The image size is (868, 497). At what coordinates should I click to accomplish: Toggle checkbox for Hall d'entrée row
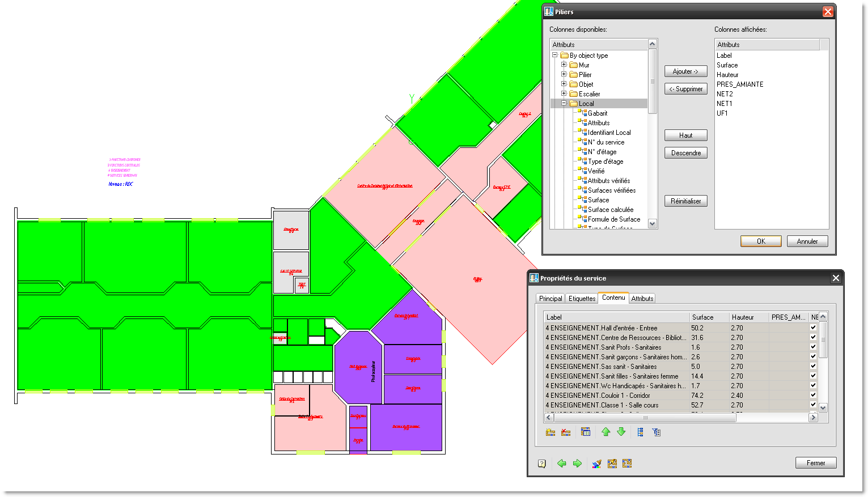pos(813,328)
